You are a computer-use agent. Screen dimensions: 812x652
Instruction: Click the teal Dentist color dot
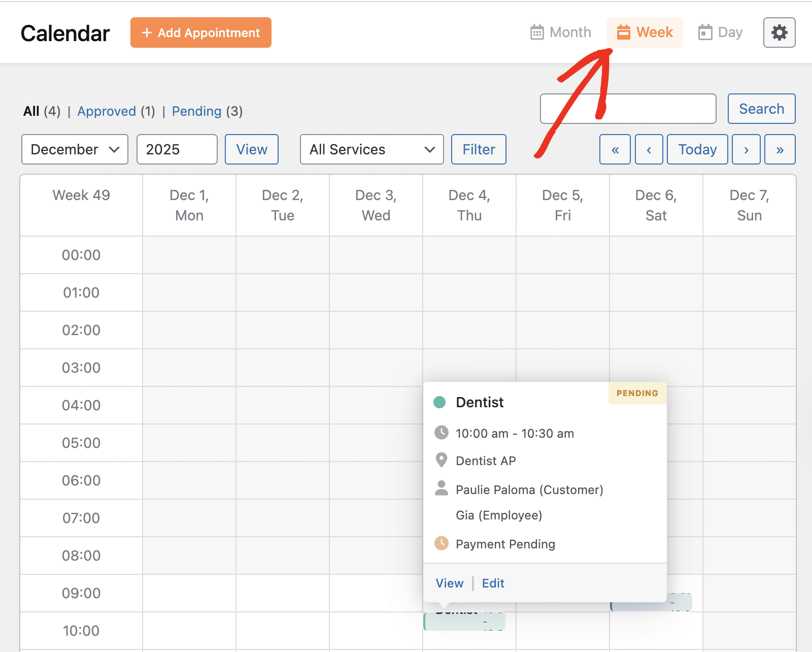coord(439,402)
